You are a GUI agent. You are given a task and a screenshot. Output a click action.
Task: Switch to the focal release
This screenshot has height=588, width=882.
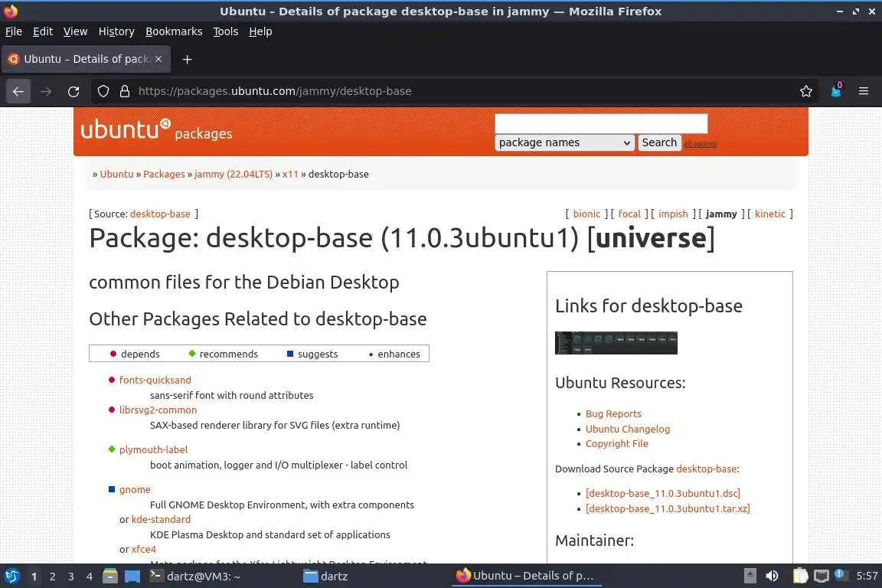pos(629,214)
